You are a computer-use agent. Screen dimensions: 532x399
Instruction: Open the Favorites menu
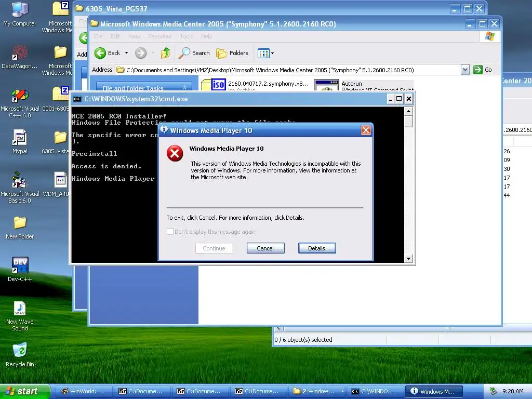160,36
